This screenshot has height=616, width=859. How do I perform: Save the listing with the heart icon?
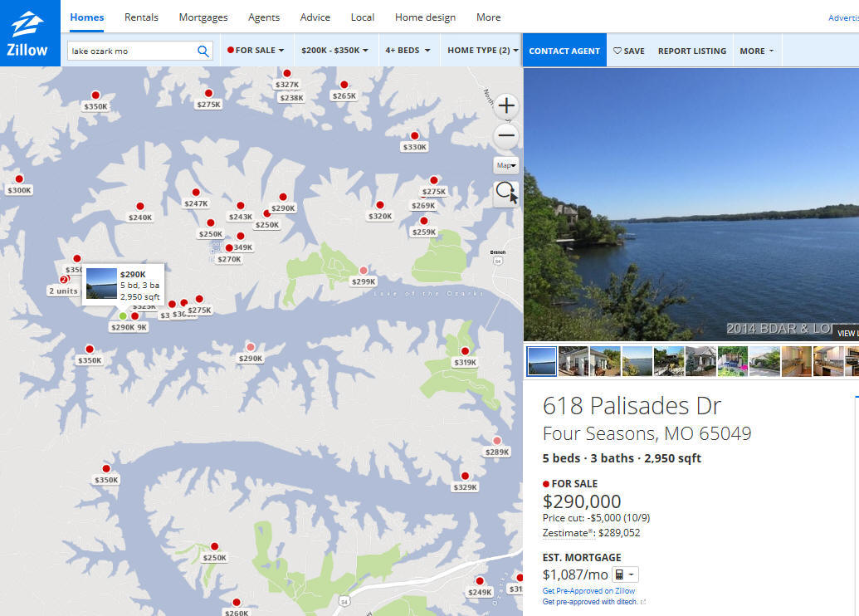point(629,51)
